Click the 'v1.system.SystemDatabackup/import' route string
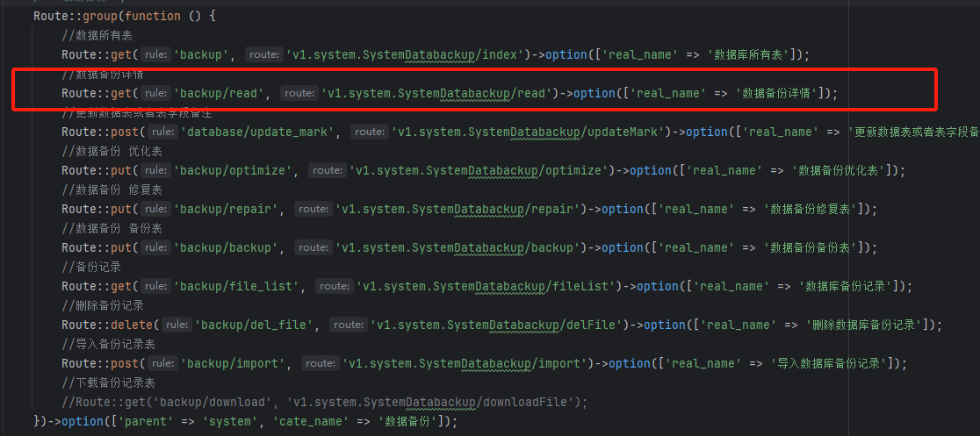 pyautogui.click(x=464, y=363)
